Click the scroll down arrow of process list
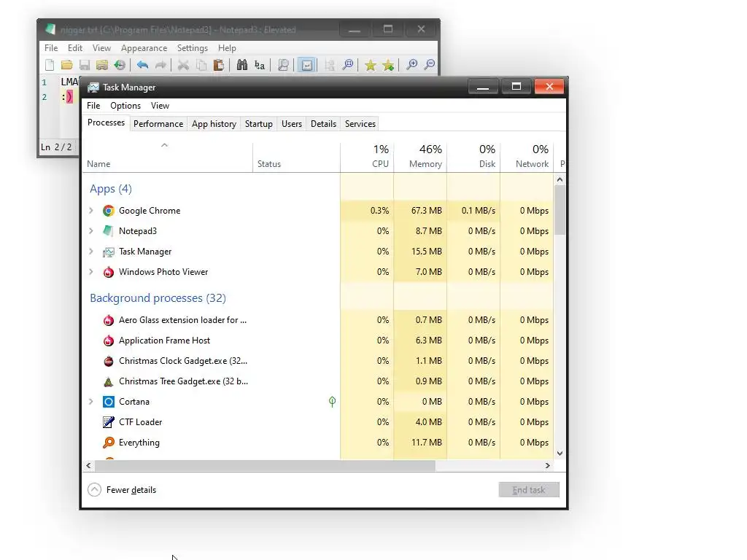This screenshot has height=560, width=747. click(x=560, y=454)
